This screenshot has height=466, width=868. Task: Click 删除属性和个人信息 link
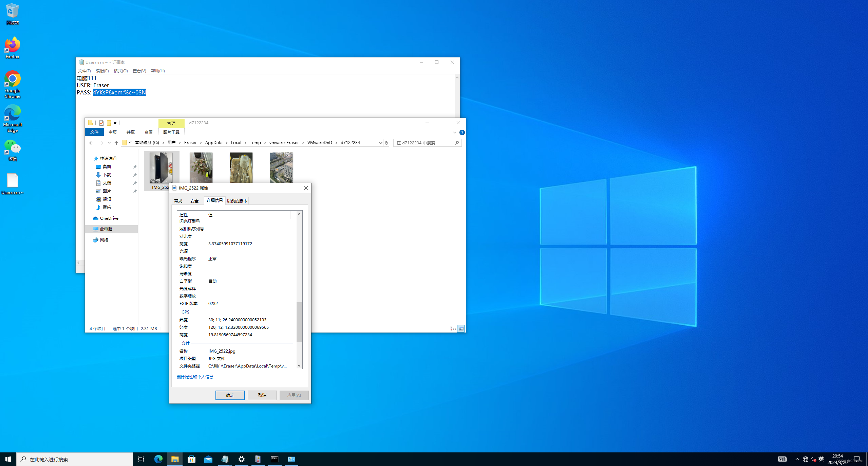[x=195, y=377]
